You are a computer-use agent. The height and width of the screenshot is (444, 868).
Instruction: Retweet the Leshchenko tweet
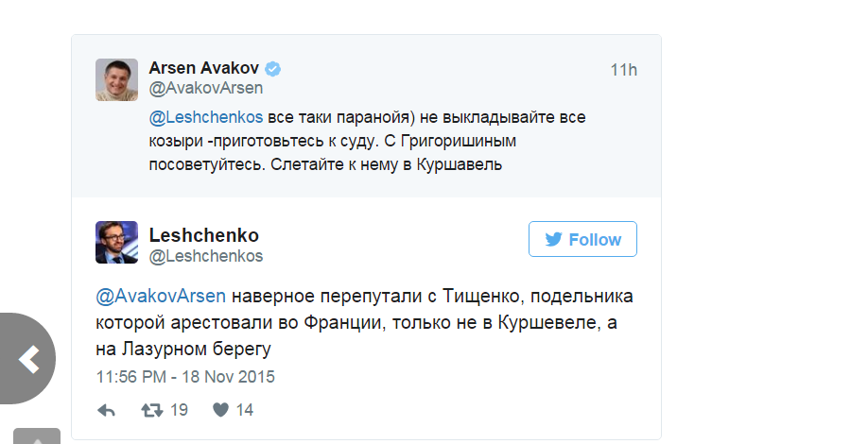pos(151,410)
